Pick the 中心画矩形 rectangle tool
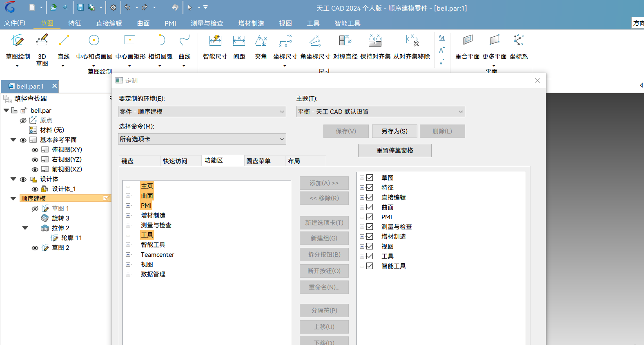Viewport: 644px width, 345px height. click(130, 40)
